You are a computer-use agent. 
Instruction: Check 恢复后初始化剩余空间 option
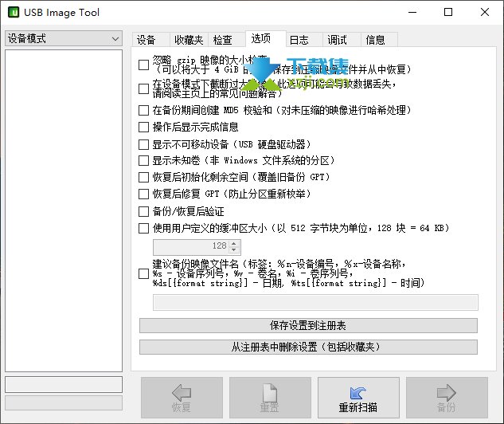(143, 177)
